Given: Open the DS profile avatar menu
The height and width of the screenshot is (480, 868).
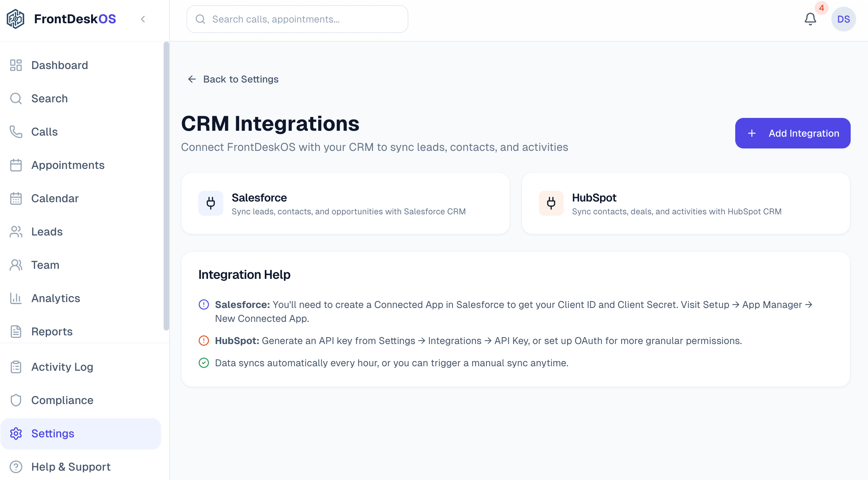Looking at the screenshot, I should pos(844,19).
